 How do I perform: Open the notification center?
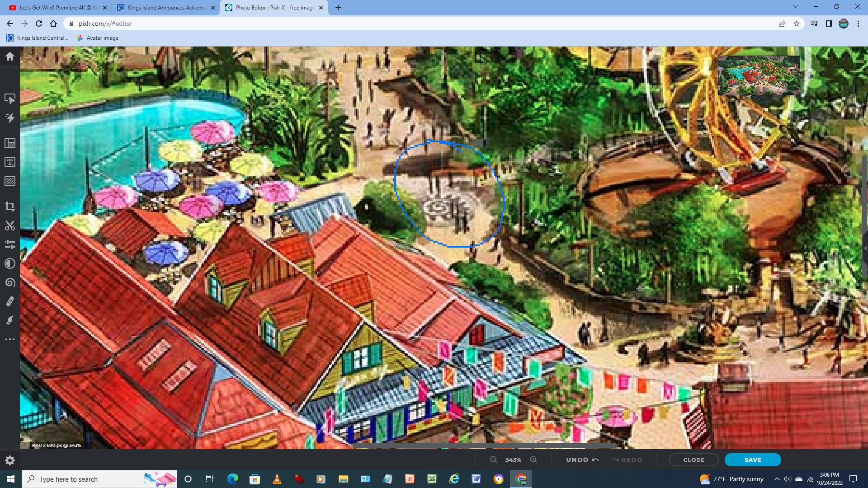[x=853, y=479]
